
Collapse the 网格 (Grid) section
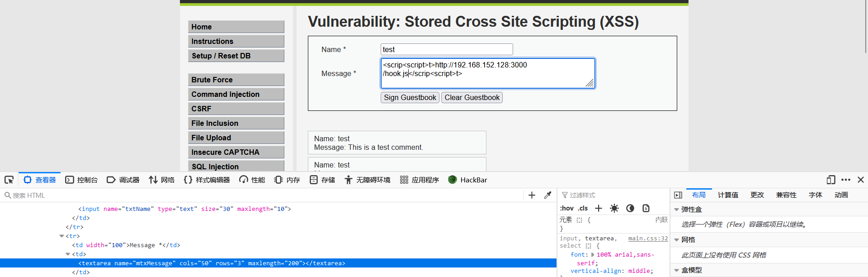pyautogui.click(x=677, y=240)
